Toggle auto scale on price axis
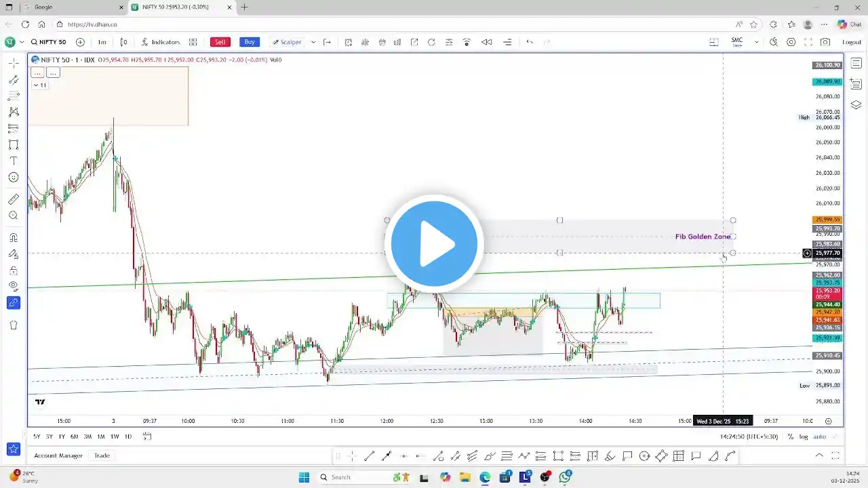Image resolution: width=868 pixels, height=488 pixels. pyautogui.click(x=820, y=436)
